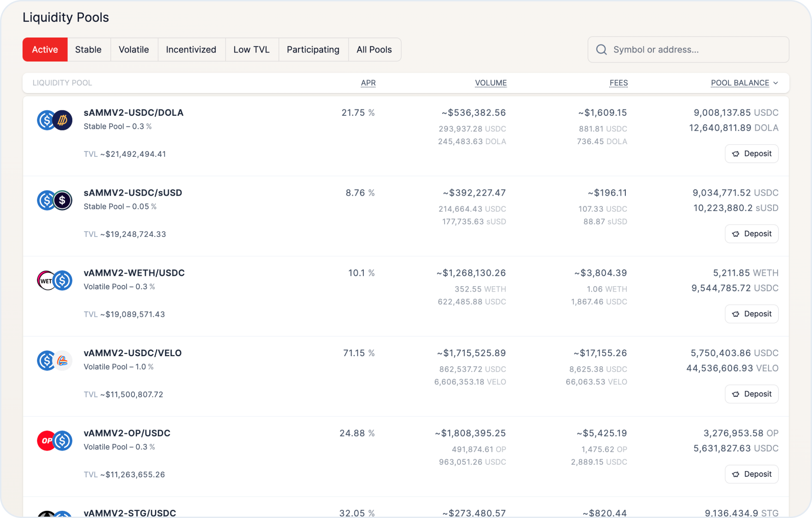The image size is (812, 518).
Task: Click 3,276,953.58 OP pool balance
Action: [x=741, y=433]
